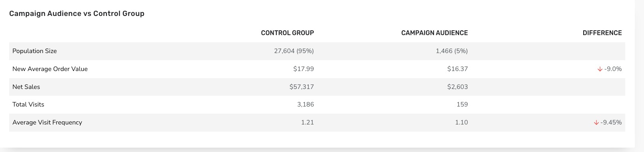Select the Net Sales row label
The image size is (644, 152).
click(26, 87)
